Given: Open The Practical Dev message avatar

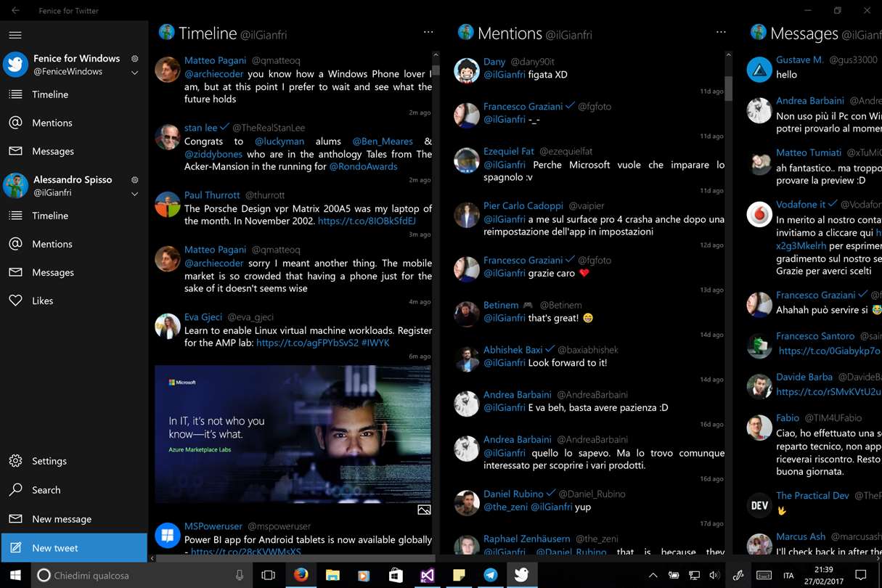Looking at the screenshot, I should pos(759,505).
